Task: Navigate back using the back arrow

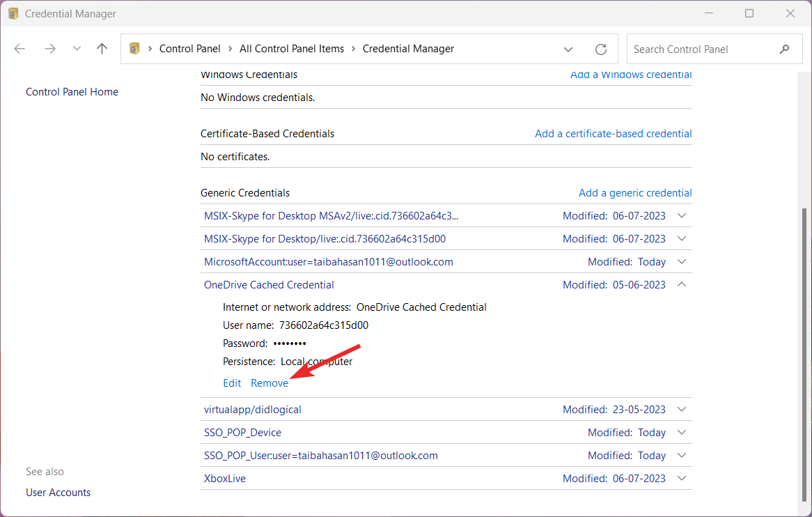Action: coord(19,48)
